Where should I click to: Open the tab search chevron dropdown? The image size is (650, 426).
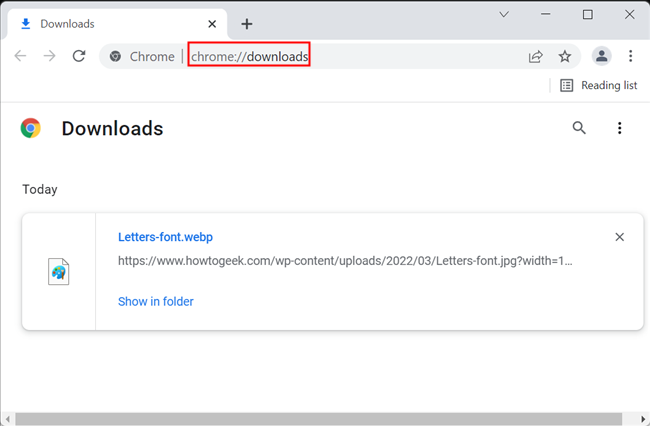(x=504, y=15)
